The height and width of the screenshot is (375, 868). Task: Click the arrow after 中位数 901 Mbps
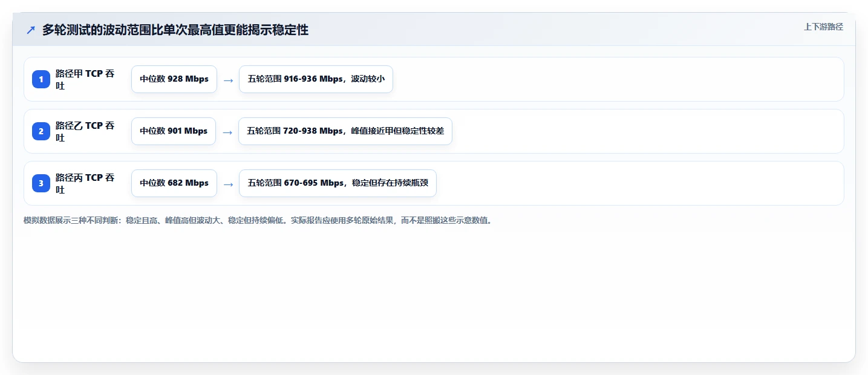tap(227, 132)
